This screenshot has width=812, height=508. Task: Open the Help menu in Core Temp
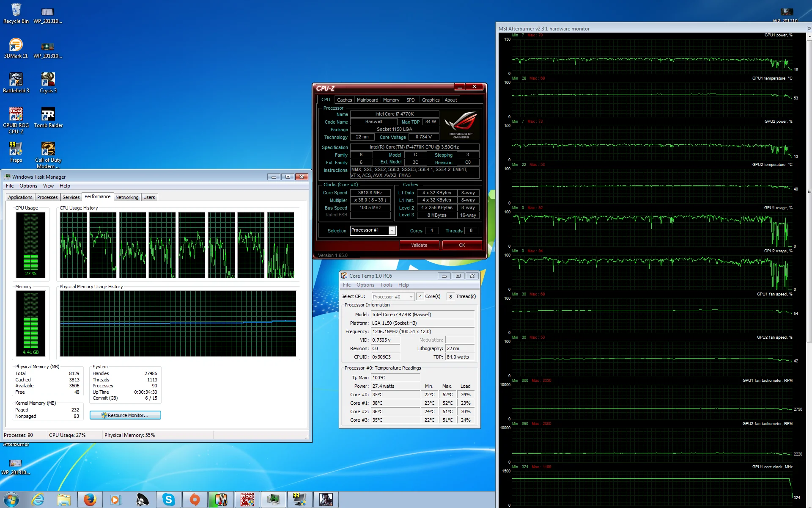403,285
